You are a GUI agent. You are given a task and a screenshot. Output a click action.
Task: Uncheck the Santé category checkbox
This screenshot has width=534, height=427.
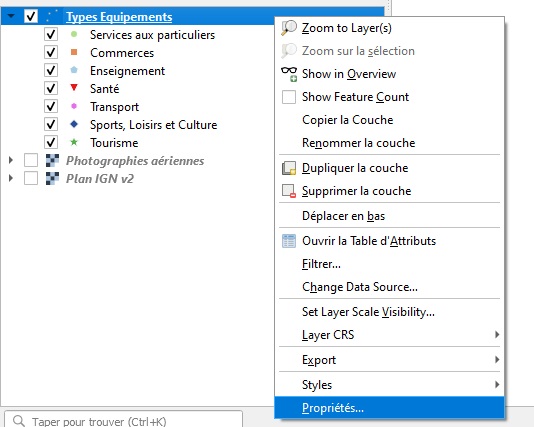point(51,89)
